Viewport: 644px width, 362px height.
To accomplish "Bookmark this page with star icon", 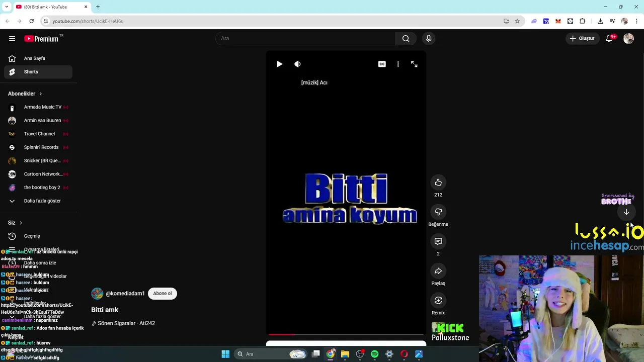I will point(517,21).
